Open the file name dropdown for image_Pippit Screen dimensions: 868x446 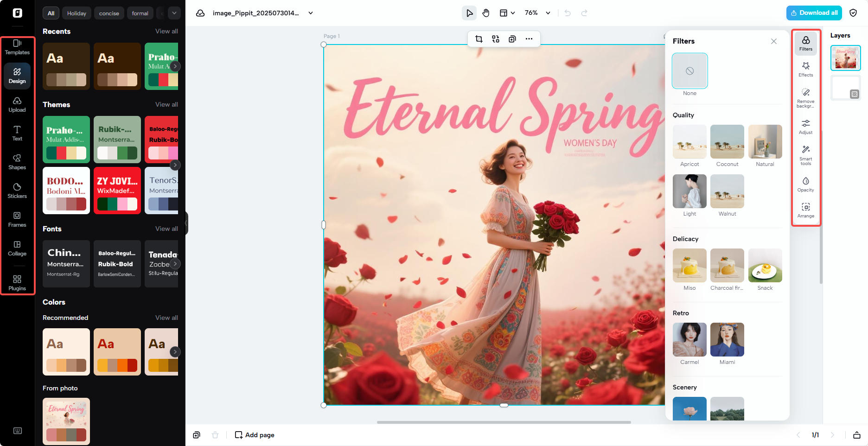(310, 13)
